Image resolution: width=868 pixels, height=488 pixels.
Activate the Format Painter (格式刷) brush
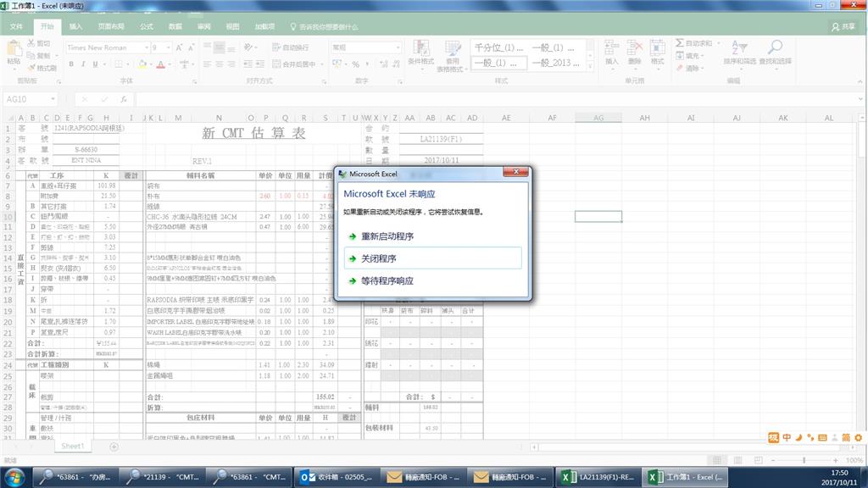click(31, 68)
